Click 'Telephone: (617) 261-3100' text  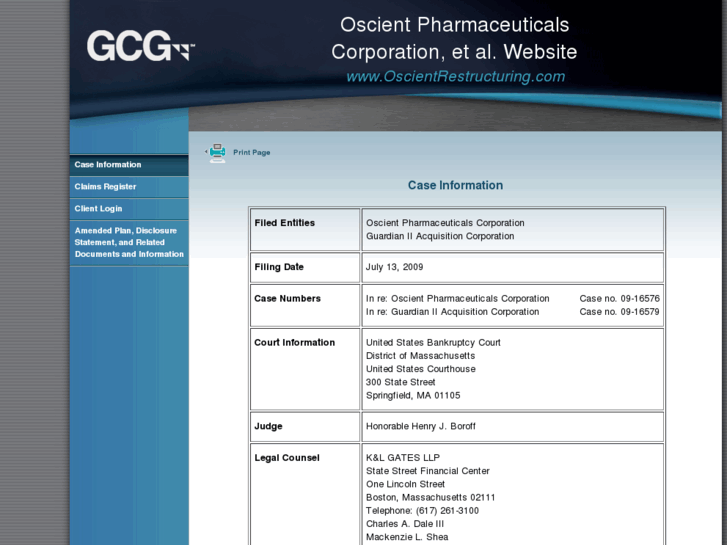pos(422,511)
